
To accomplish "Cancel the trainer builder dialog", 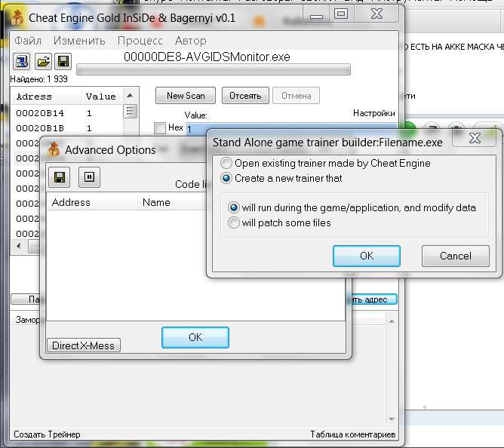I will (x=456, y=256).
